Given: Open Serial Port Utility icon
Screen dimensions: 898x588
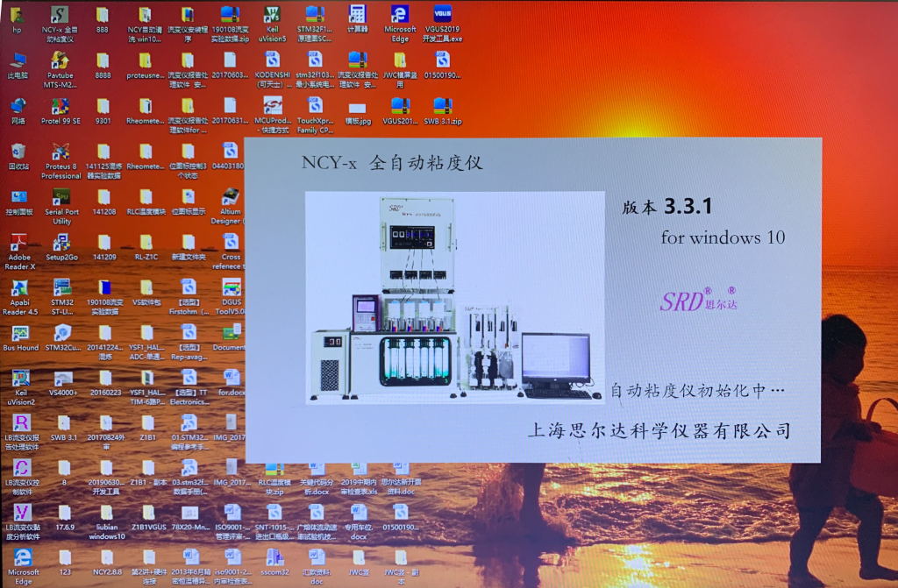Looking at the screenshot, I should [x=61, y=197].
